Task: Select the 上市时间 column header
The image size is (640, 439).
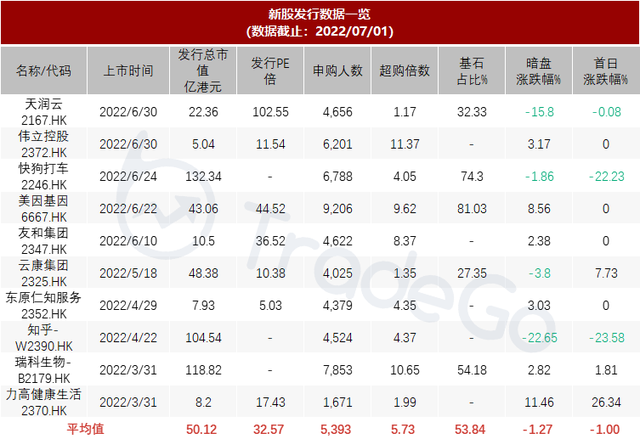Action: 128,71
